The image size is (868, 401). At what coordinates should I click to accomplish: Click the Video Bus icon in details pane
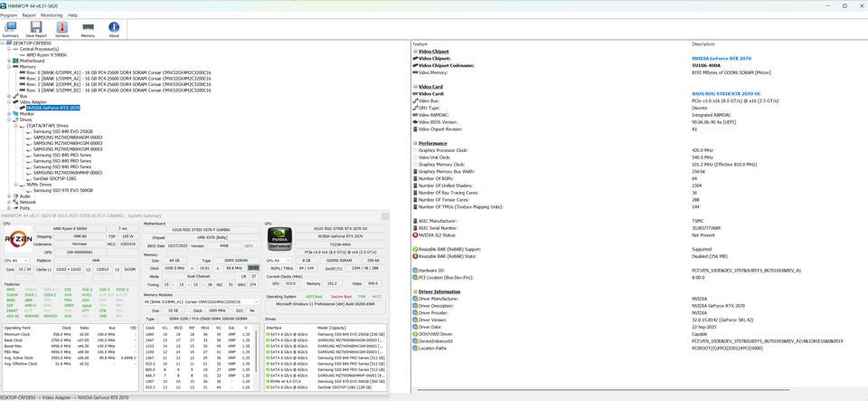[x=415, y=100]
